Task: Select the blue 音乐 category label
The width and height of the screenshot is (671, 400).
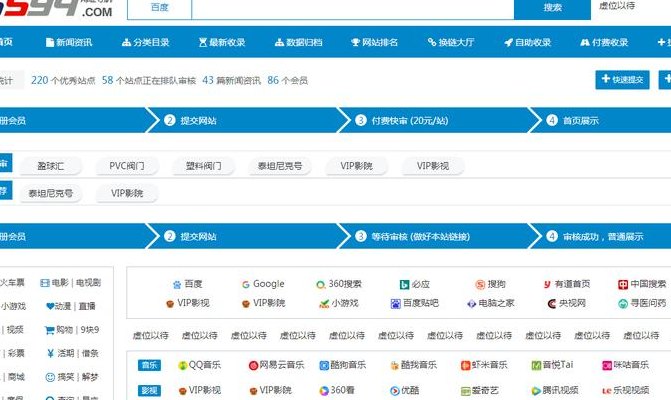Action: (x=149, y=365)
